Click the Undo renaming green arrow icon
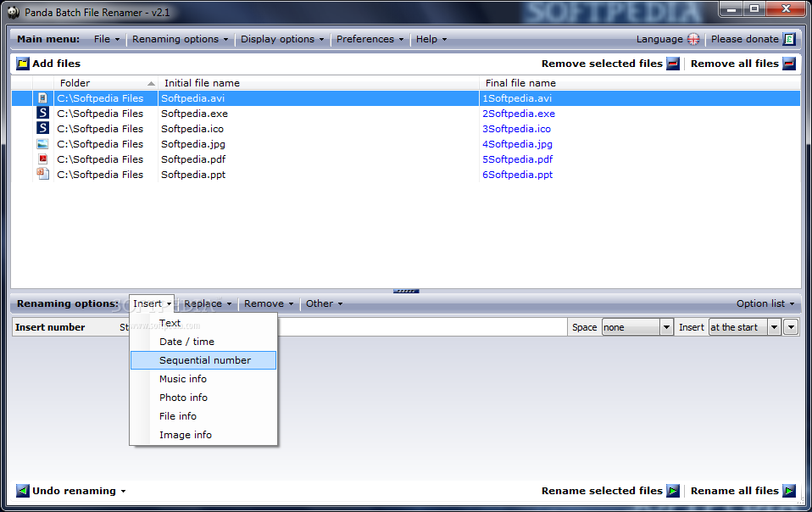The image size is (812, 512). (23, 491)
